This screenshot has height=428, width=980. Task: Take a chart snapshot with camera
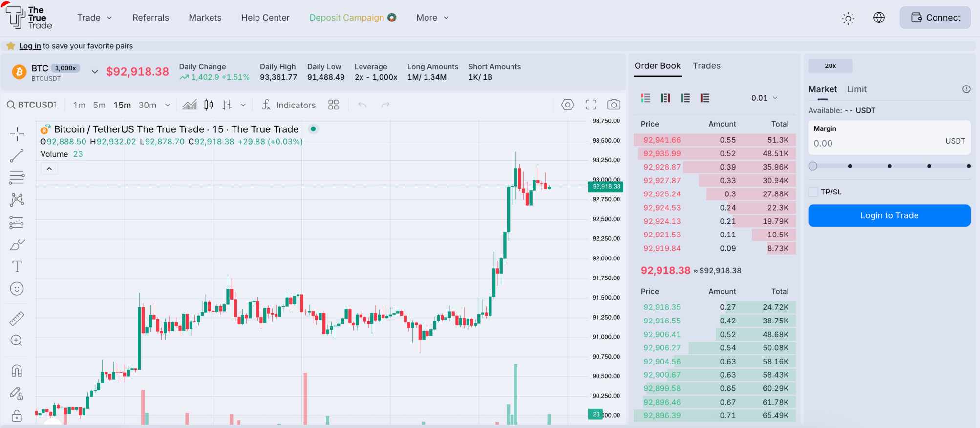pyautogui.click(x=614, y=105)
